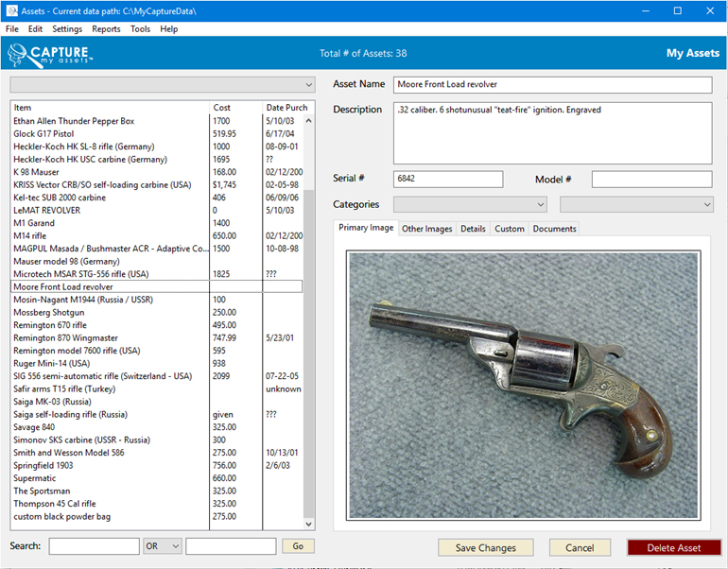Screen dimensions: 728x569
Task: Click the Capture My Assets logo
Action: tap(49, 54)
